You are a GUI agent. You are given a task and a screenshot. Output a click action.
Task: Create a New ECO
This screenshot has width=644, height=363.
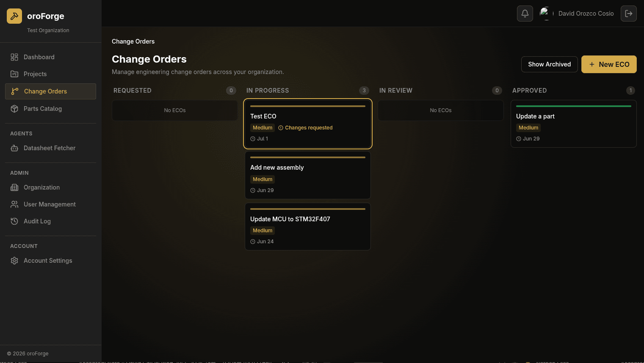tap(609, 64)
